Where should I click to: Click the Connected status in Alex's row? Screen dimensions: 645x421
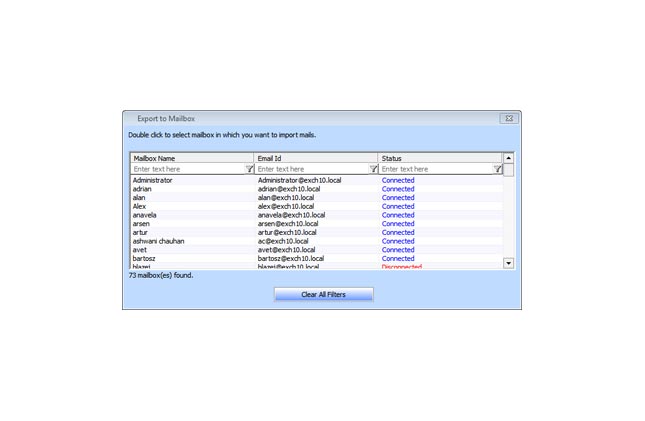tap(398, 206)
